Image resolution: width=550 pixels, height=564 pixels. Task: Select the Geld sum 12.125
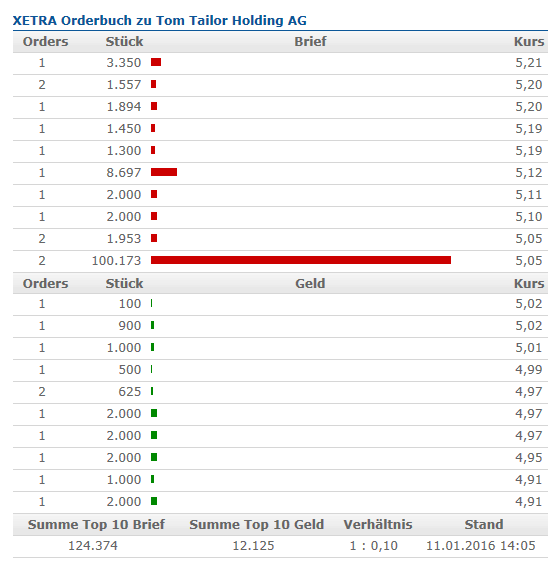coord(253,546)
